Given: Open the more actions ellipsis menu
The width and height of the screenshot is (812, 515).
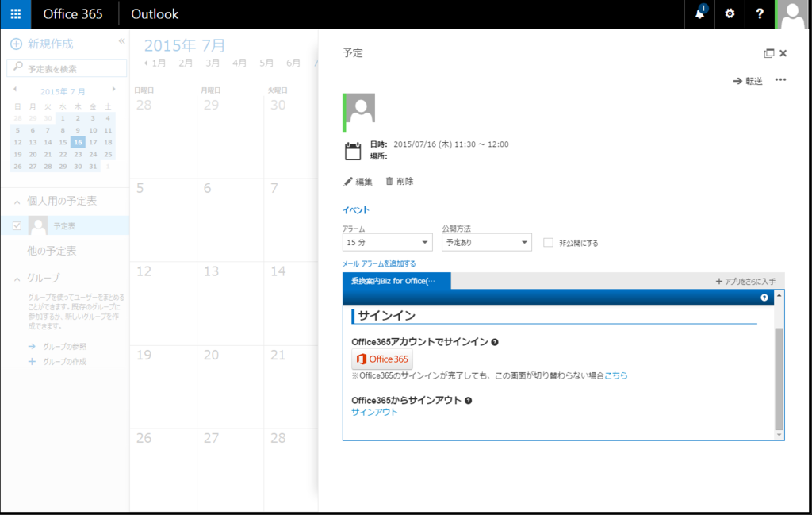Looking at the screenshot, I should pos(780,79).
